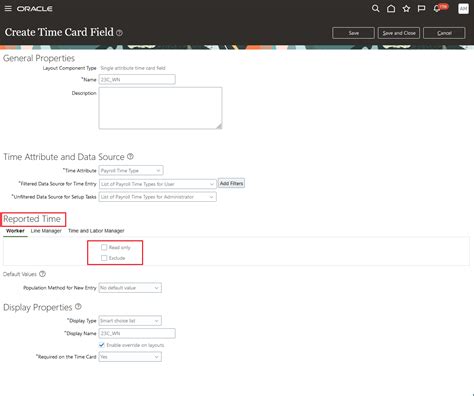
Task: Select the Worker tab
Action: (x=15, y=231)
